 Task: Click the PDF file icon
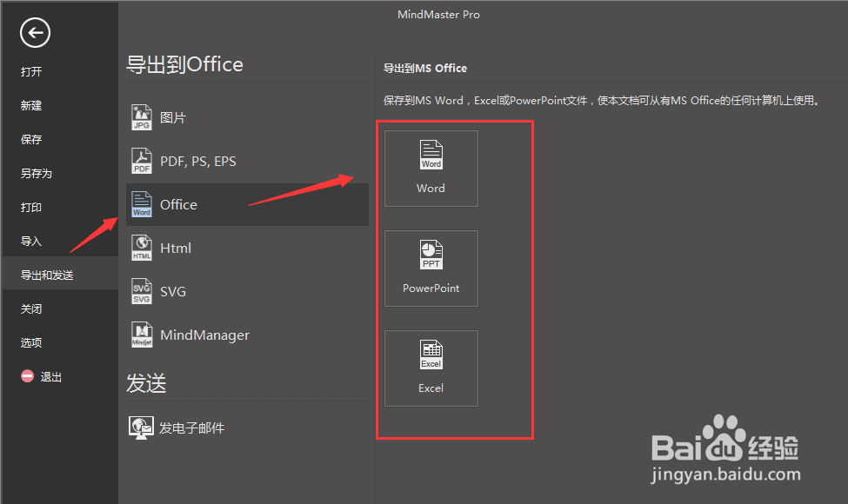click(x=142, y=161)
